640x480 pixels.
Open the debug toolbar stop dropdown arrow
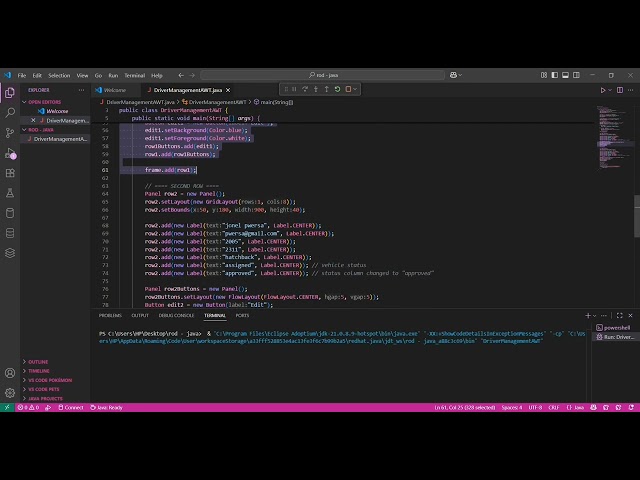coord(355,89)
